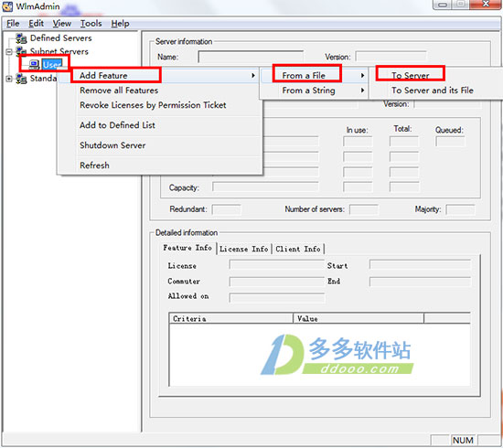Screen dimensions: 503x448
Task: Open the Add Feature submenu arrow
Action: click(x=253, y=76)
